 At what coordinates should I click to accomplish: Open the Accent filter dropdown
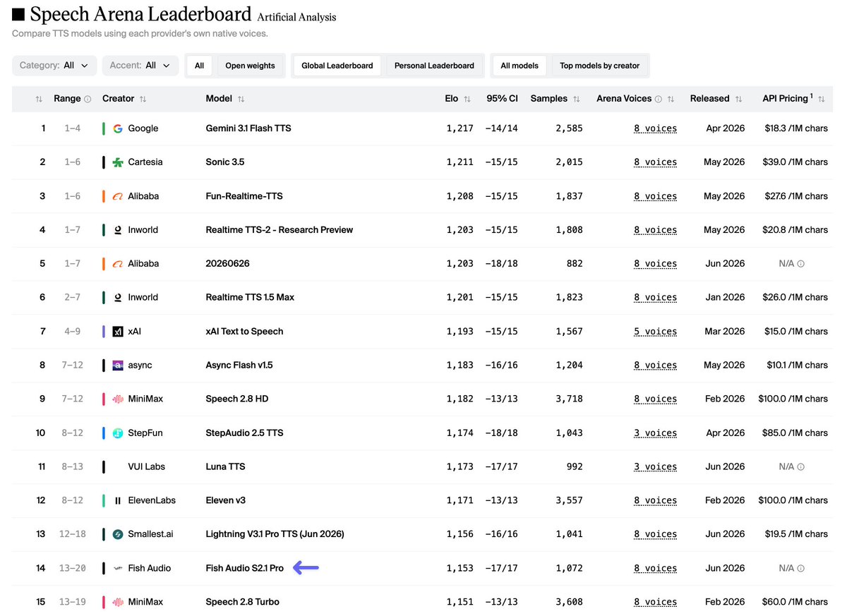tap(140, 66)
